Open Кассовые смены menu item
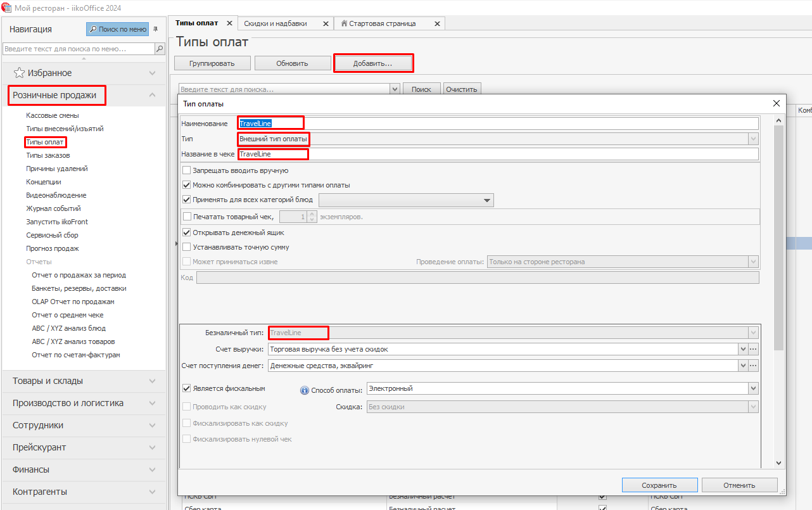The image size is (812, 510). pyautogui.click(x=53, y=115)
